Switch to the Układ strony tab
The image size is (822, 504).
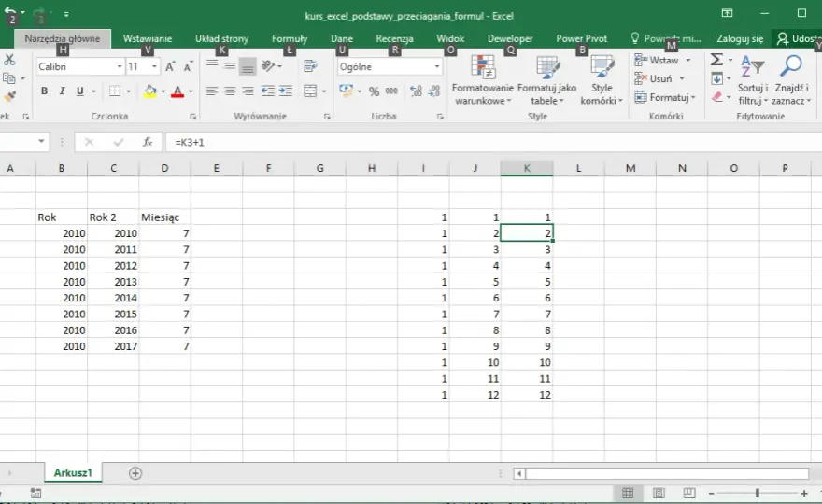[x=221, y=39]
